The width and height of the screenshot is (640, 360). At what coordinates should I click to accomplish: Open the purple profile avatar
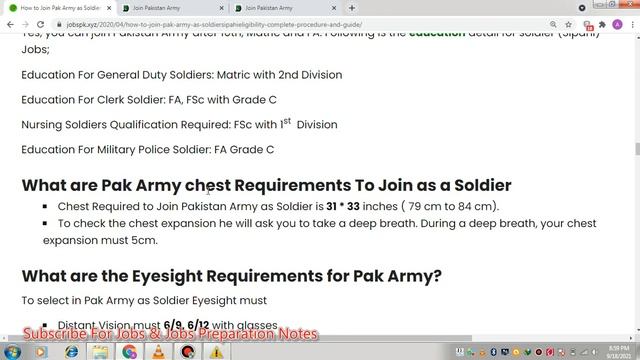coord(618,24)
